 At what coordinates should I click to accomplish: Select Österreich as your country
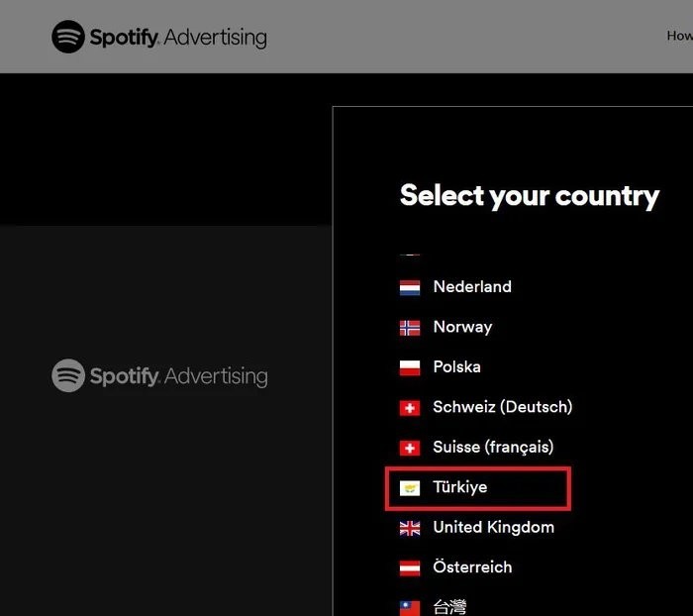click(472, 567)
